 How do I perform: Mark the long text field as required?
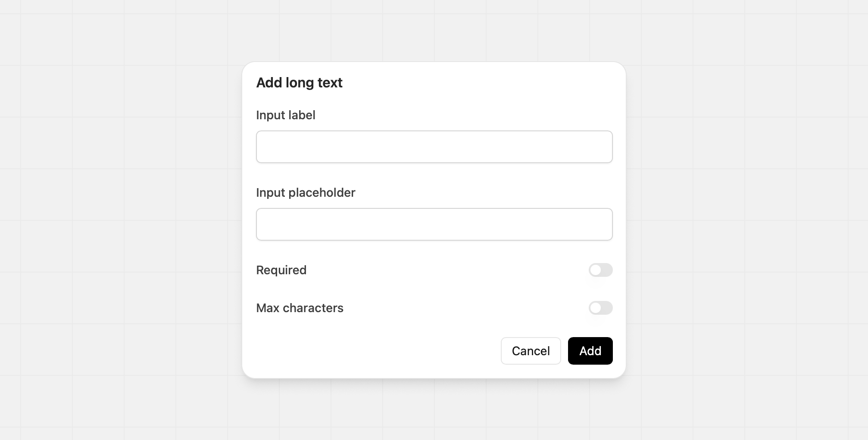tap(600, 270)
